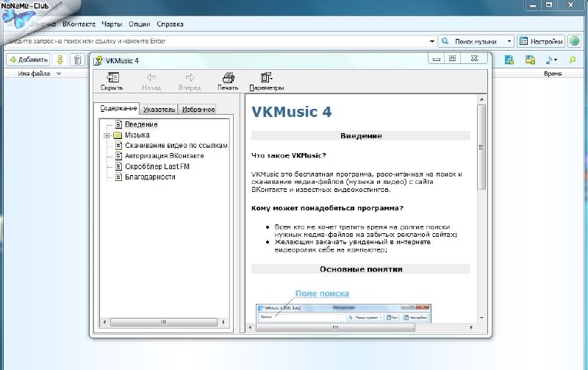Viewport: 588px width, 370px height.
Task: Open the Справка menu
Action: click(x=170, y=24)
